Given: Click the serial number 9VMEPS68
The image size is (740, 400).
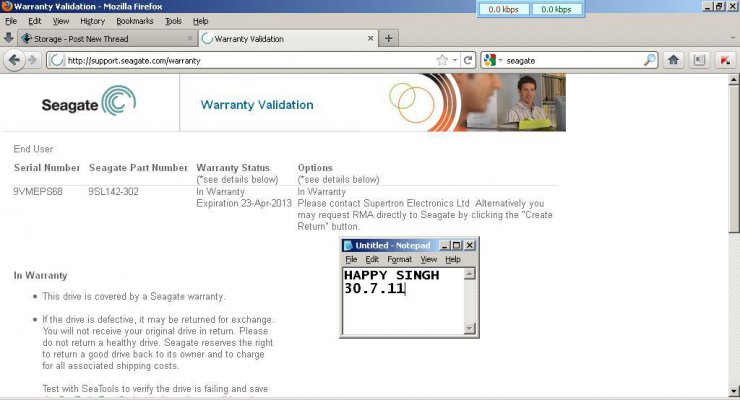Looking at the screenshot, I should (38, 192).
